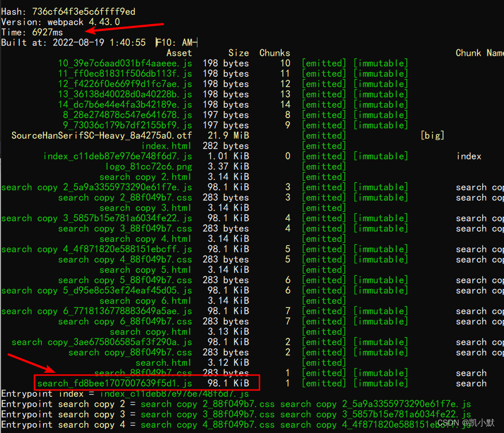This screenshot has height=433, width=504.
Task: Click the search copy 6.html asset
Action: point(145,301)
